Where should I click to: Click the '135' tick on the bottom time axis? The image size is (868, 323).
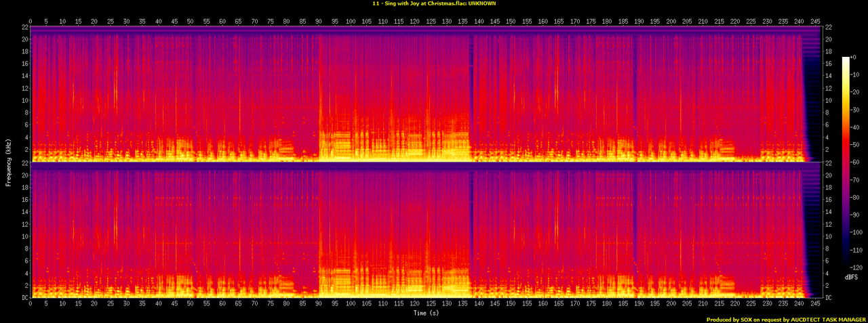463,305
